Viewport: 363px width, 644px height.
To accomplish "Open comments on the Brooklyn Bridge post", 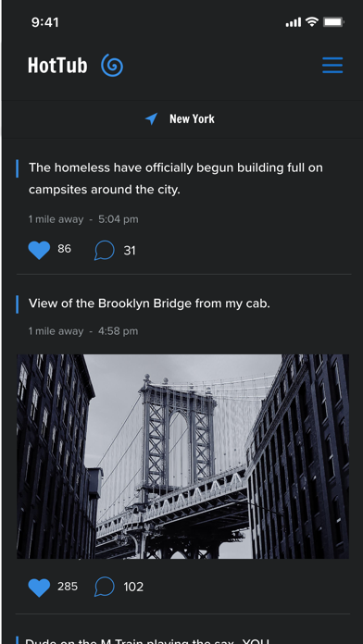I will pyautogui.click(x=105, y=587).
